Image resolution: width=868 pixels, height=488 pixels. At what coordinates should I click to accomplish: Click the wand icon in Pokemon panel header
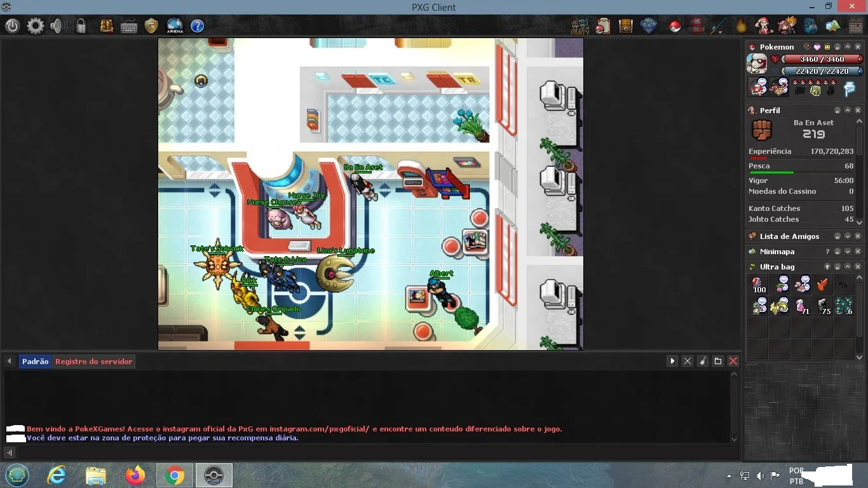[x=807, y=47]
